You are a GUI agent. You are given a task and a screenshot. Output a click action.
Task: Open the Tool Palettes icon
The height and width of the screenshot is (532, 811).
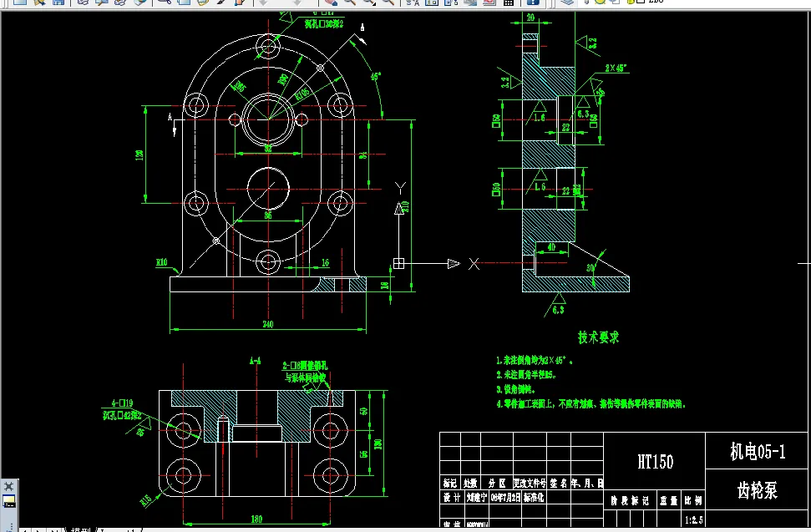450,2
